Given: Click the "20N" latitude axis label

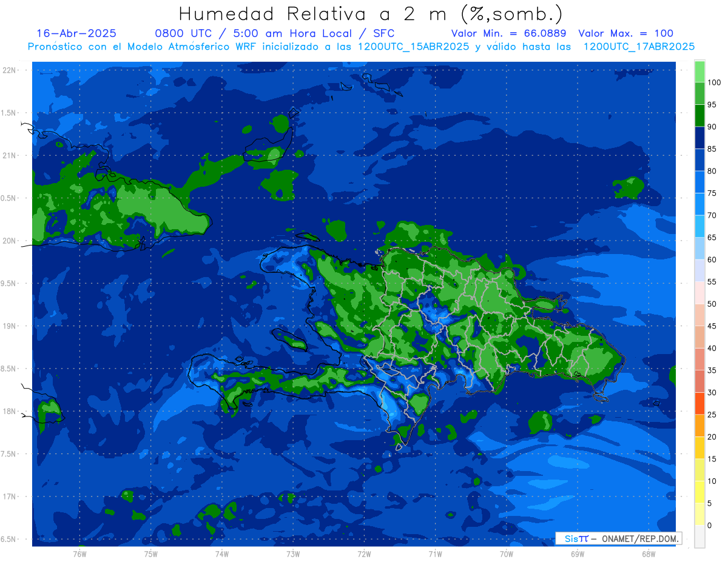Looking at the screenshot, I should (8, 241).
